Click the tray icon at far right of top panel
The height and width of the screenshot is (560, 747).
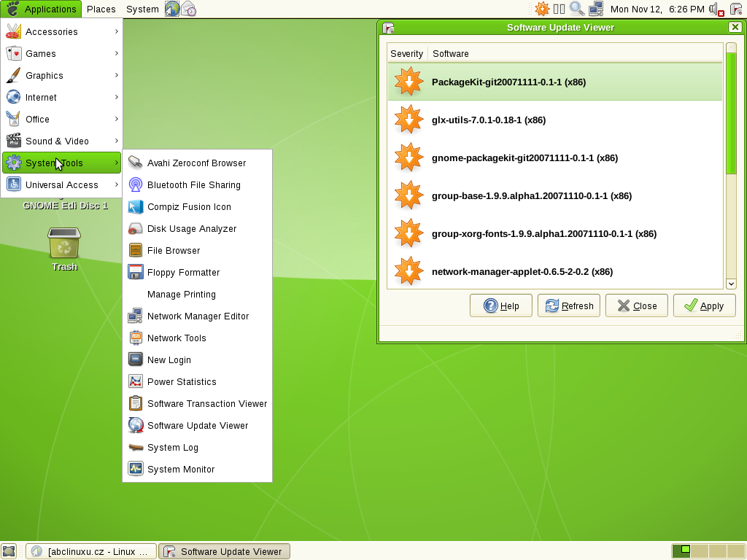coord(736,9)
